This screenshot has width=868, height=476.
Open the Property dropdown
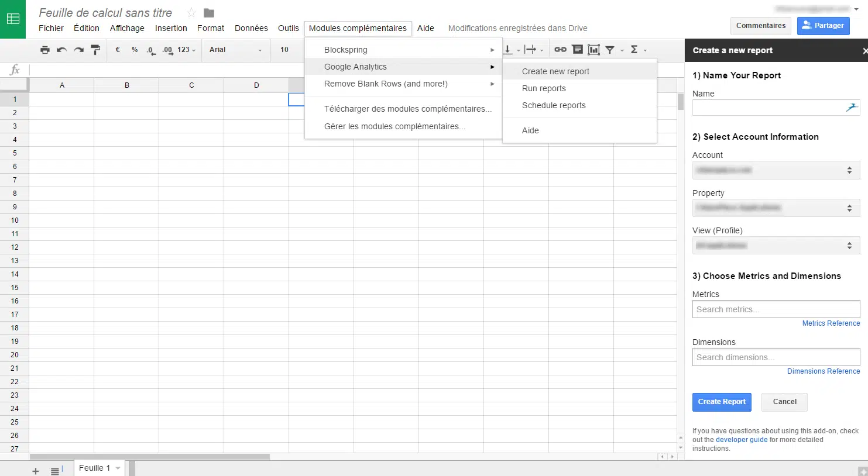click(x=776, y=208)
